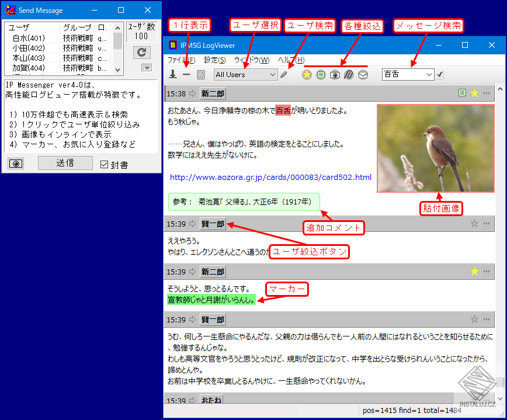Click the 送信 send button
This screenshot has width=507, height=420.
pos(65,162)
